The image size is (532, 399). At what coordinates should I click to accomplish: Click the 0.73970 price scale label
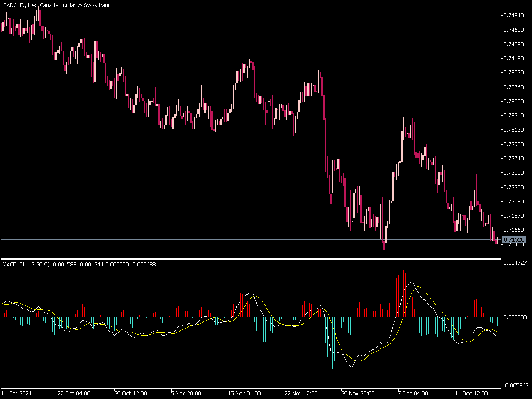[514, 73]
